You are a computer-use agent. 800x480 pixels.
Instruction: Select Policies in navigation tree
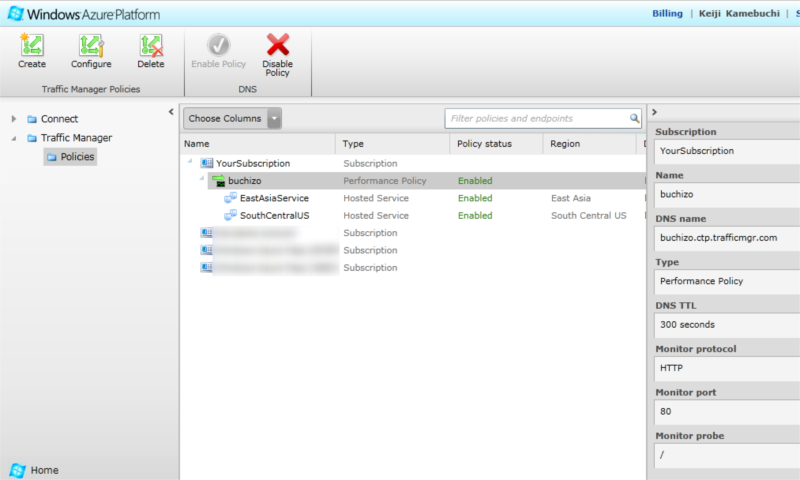(77, 157)
